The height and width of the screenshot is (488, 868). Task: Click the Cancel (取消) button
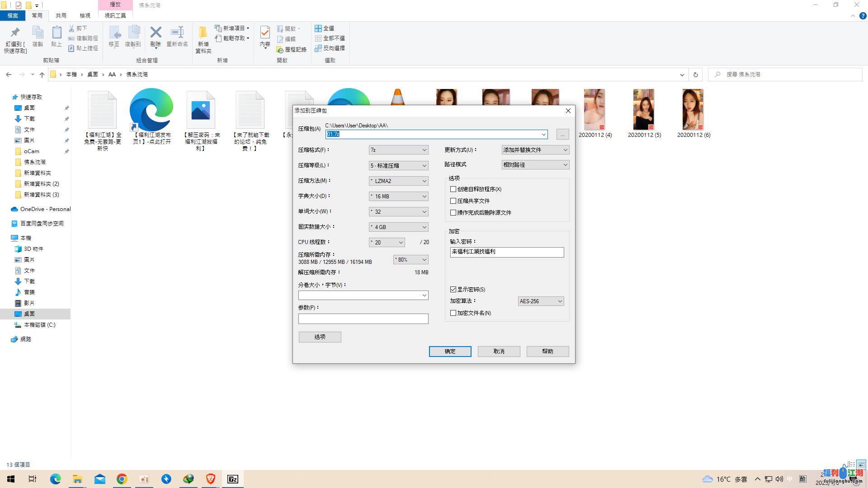point(499,352)
